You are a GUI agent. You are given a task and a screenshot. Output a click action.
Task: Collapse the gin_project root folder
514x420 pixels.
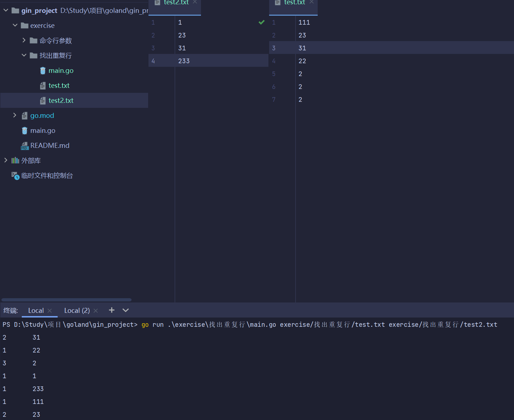click(x=6, y=10)
